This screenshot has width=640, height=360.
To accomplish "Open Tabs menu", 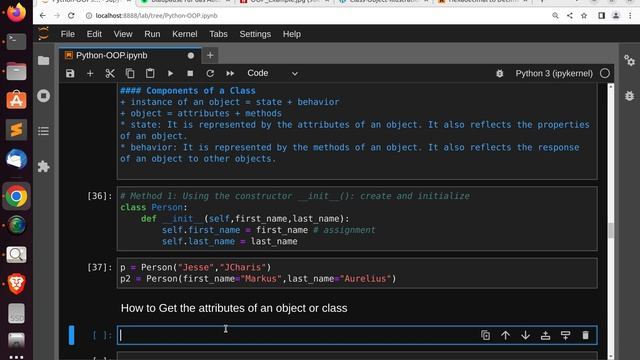I will pyautogui.click(x=218, y=34).
